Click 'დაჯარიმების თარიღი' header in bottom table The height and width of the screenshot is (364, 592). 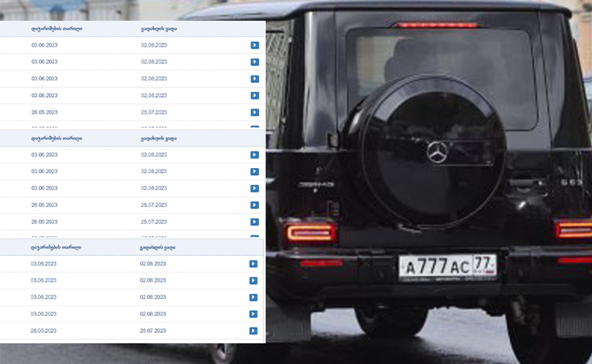(56, 248)
